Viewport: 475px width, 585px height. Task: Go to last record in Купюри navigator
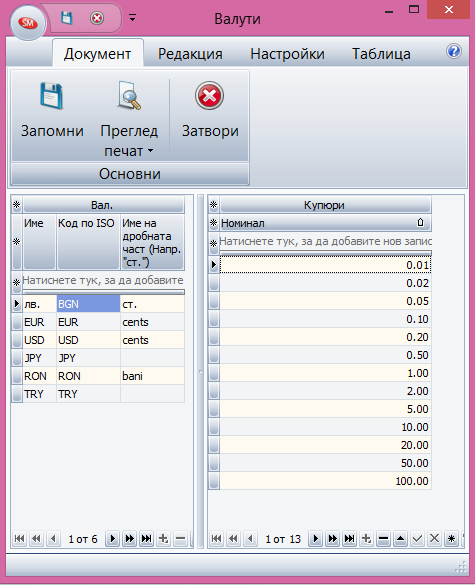point(349,538)
